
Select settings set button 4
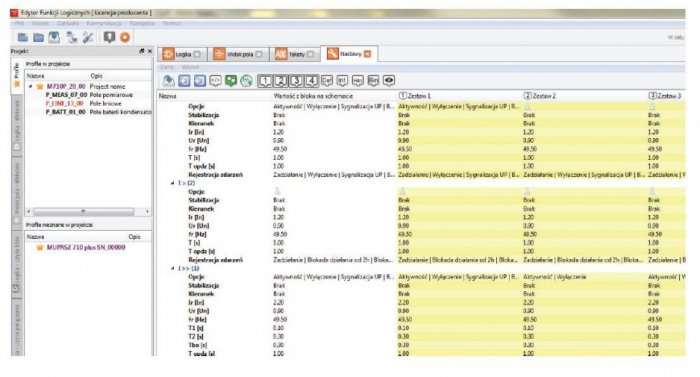coord(312,81)
